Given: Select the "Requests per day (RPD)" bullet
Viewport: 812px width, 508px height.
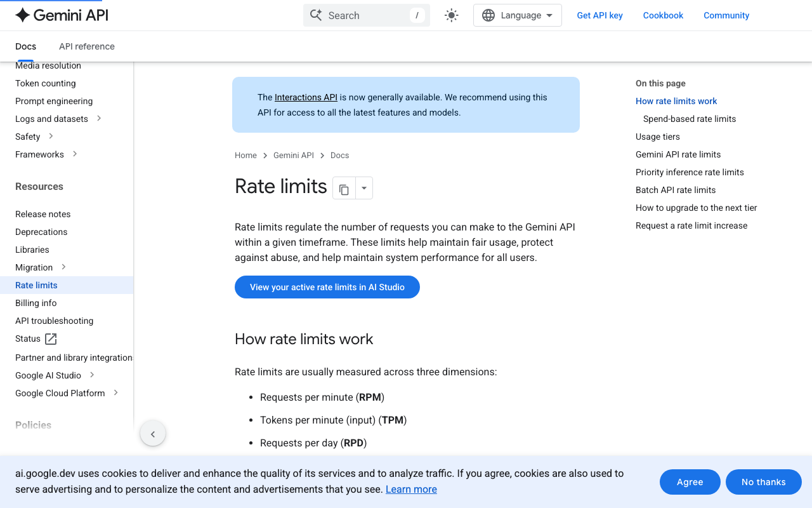Looking at the screenshot, I should click(313, 443).
